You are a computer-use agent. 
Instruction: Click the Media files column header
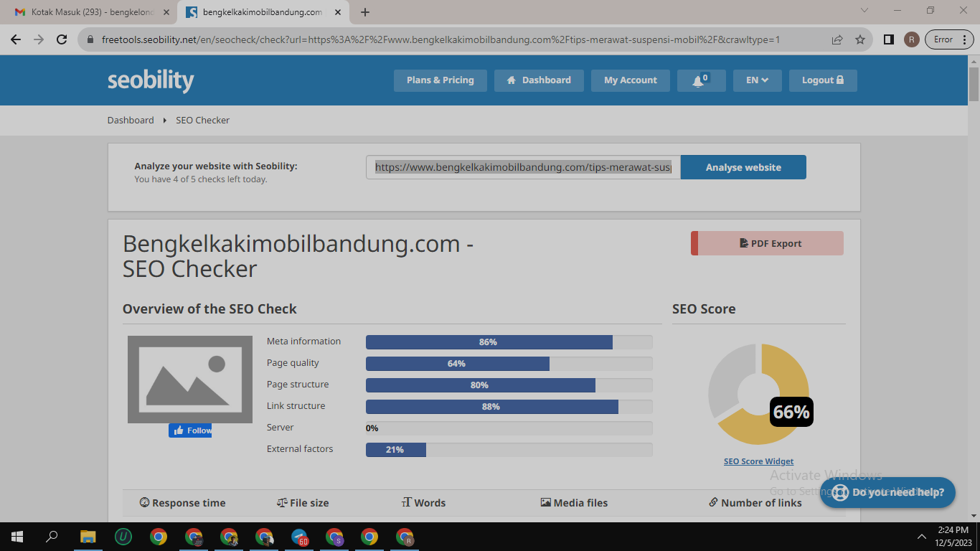574,503
